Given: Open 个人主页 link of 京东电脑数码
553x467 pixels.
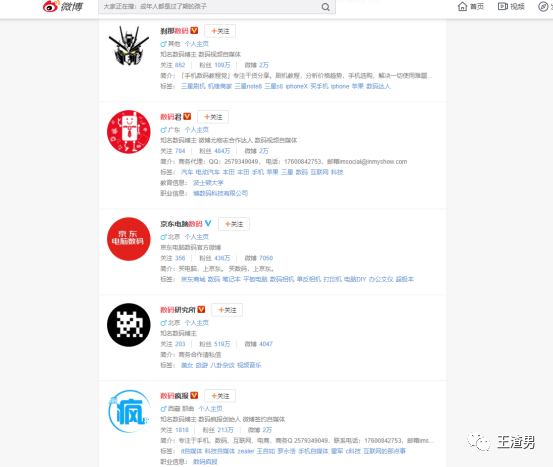Looking at the screenshot, I should point(196,237).
